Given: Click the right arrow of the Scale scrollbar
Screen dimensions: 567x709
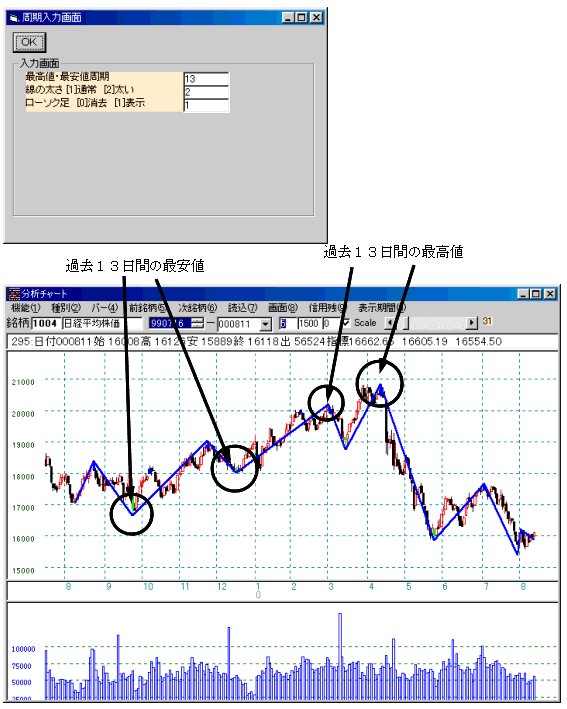Looking at the screenshot, I should tap(472, 323).
